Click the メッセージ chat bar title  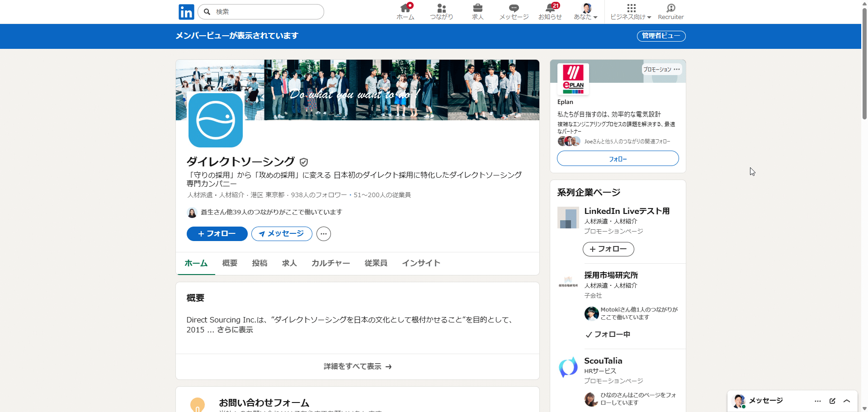(x=766, y=401)
